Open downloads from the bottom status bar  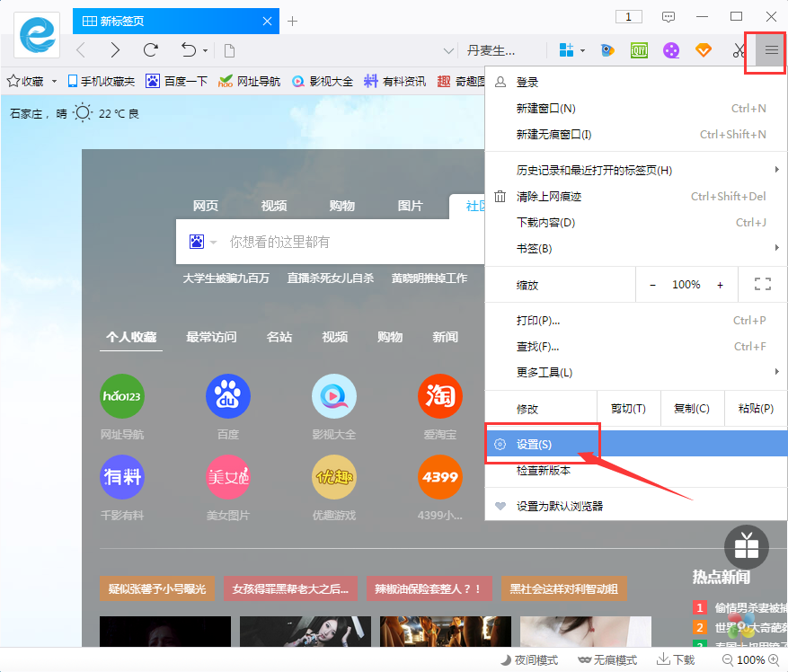tap(675, 659)
